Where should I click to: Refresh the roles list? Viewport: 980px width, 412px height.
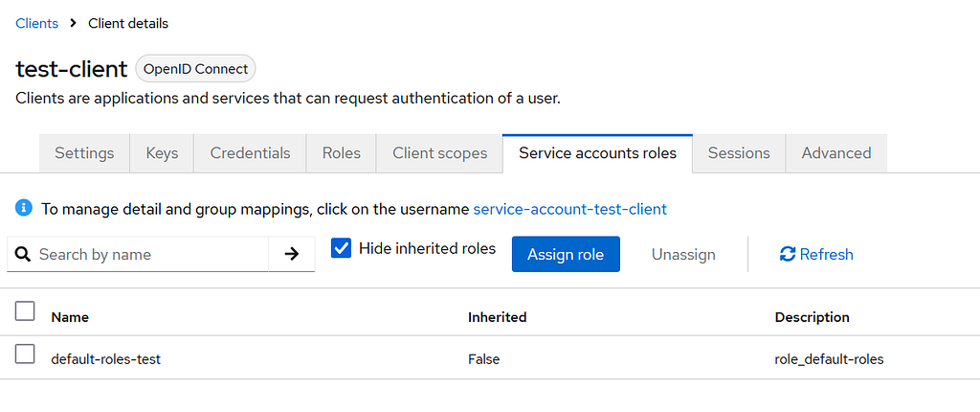click(x=816, y=254)
